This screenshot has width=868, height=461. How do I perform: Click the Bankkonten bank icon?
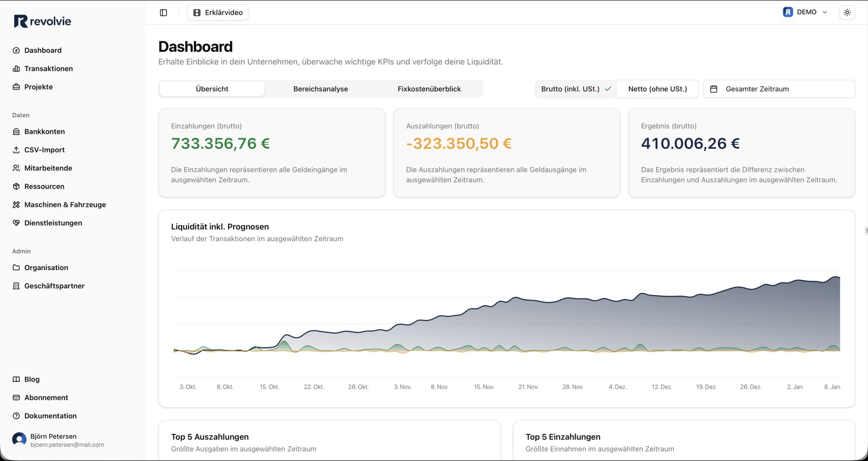[x=16, y=132]
